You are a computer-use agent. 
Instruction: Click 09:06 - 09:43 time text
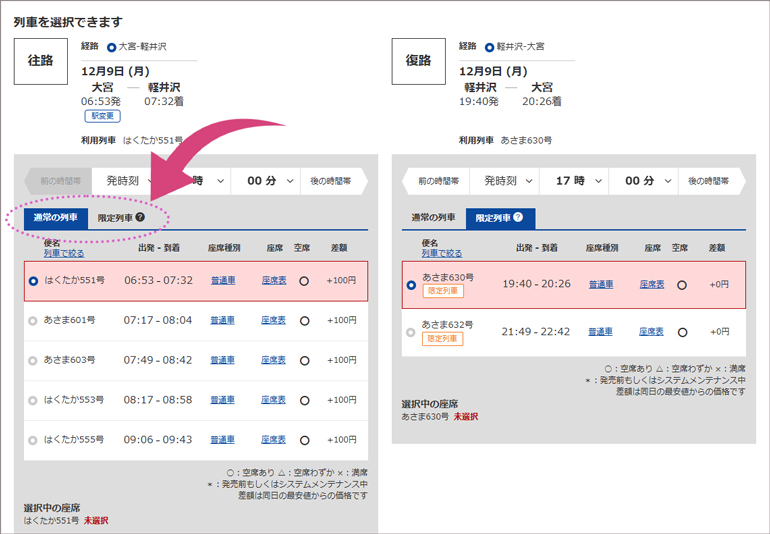(x=158, y=440)
